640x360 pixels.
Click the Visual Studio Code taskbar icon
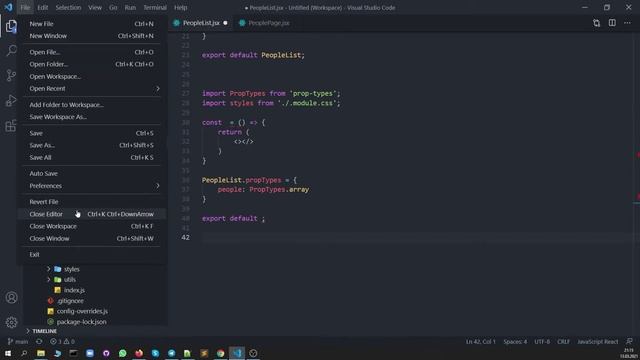[237, 353]
